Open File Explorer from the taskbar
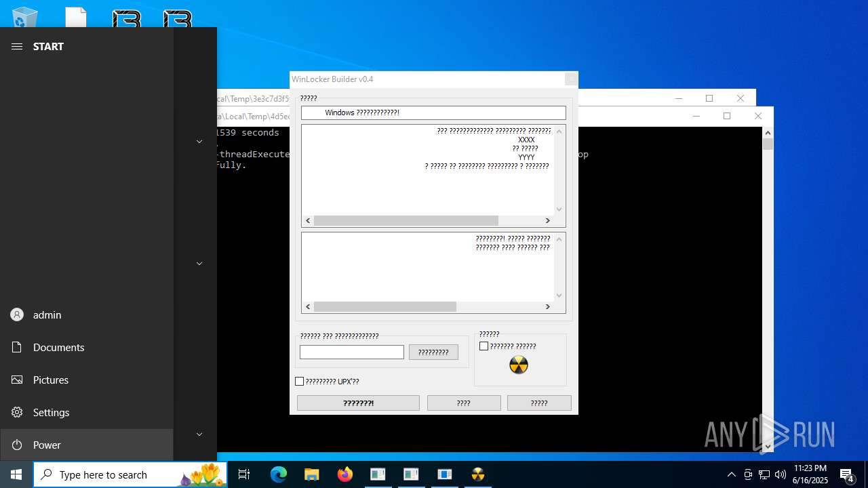This screenshot has height=488, width=868. pos(311,474)
